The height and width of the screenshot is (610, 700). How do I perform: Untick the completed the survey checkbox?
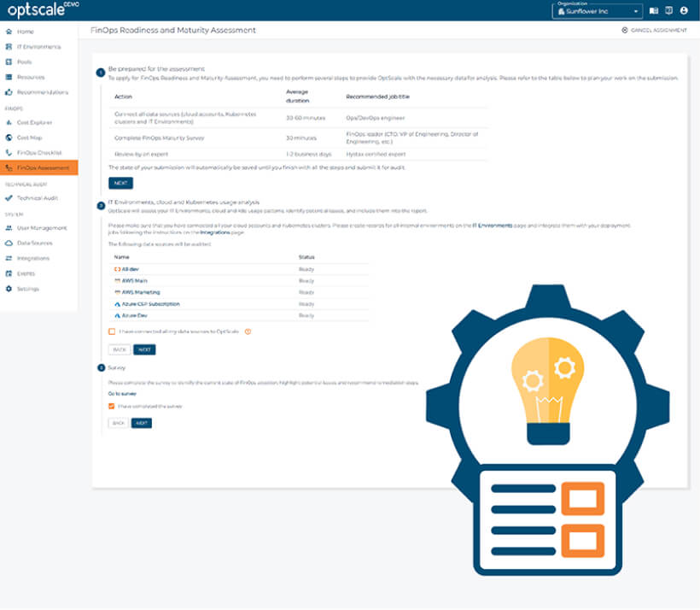tap(112, 406)
